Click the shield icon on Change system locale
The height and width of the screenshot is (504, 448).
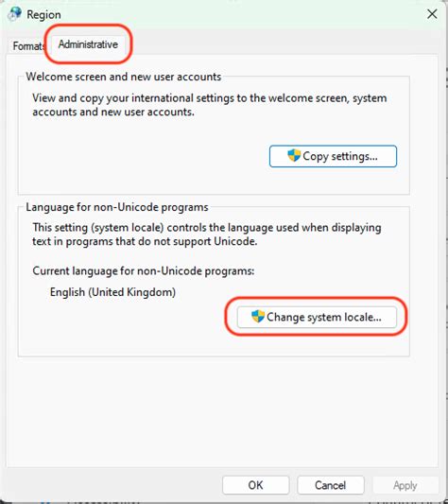point(258,317)
